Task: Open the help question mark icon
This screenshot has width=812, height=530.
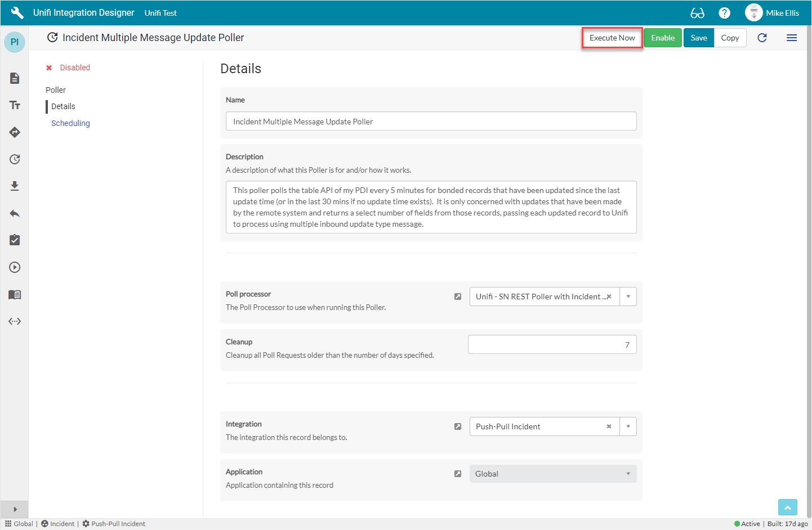Action: tap(725, 13)
